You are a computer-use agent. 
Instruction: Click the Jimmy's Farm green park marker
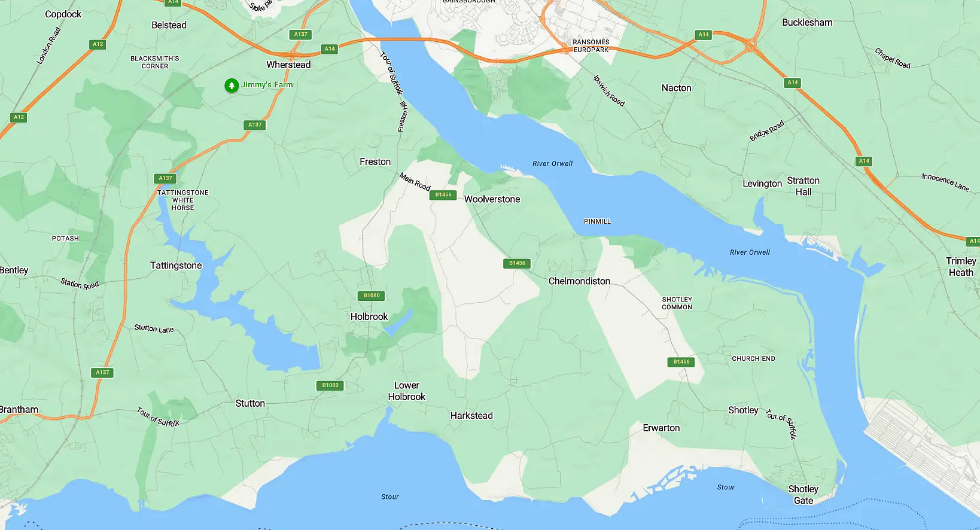(232, 86)
